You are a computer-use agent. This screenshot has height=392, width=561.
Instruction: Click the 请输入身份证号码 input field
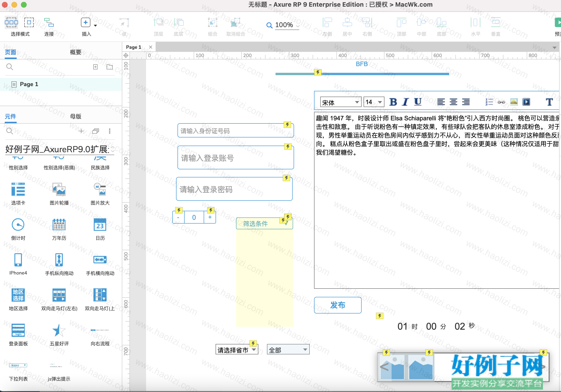click(236, 131)
